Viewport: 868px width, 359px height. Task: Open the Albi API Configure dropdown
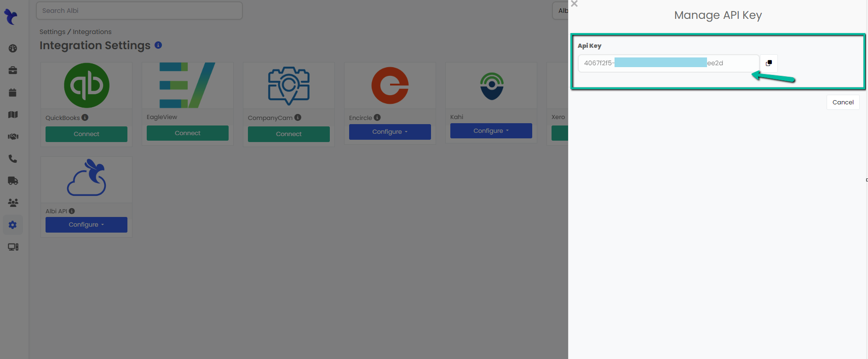coord(86,225)
